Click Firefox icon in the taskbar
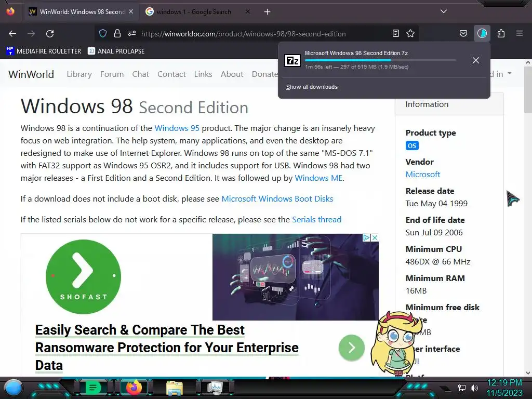The height and width of the screenshot is (399, 532). tap(134, 387)
